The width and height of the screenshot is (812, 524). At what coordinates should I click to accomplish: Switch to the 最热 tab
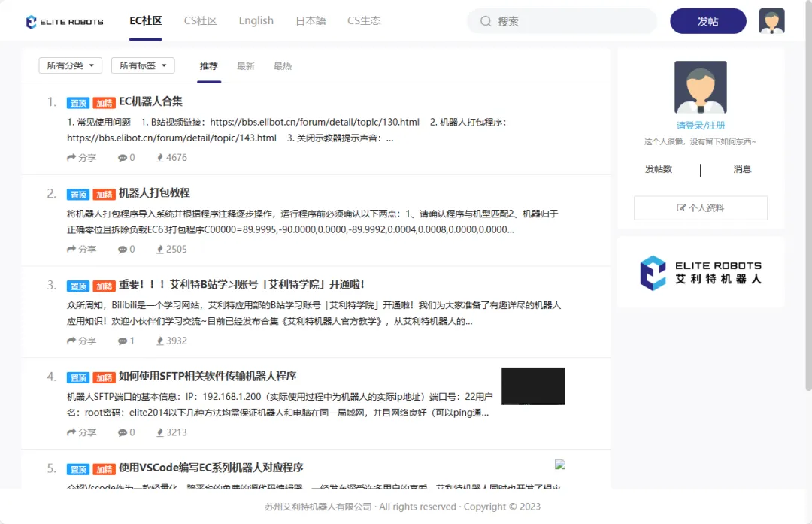coord(283,66)
